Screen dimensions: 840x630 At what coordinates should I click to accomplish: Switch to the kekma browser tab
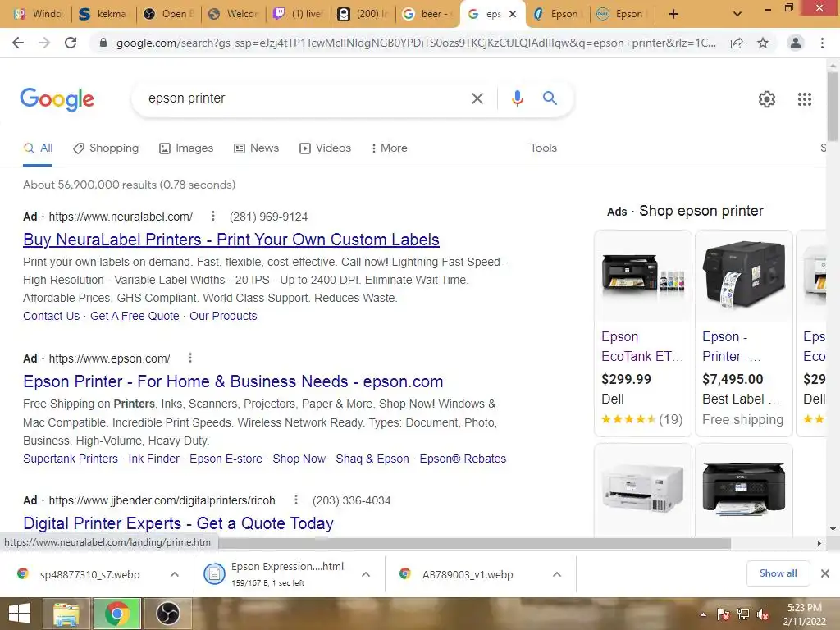[x=103, y=14]
